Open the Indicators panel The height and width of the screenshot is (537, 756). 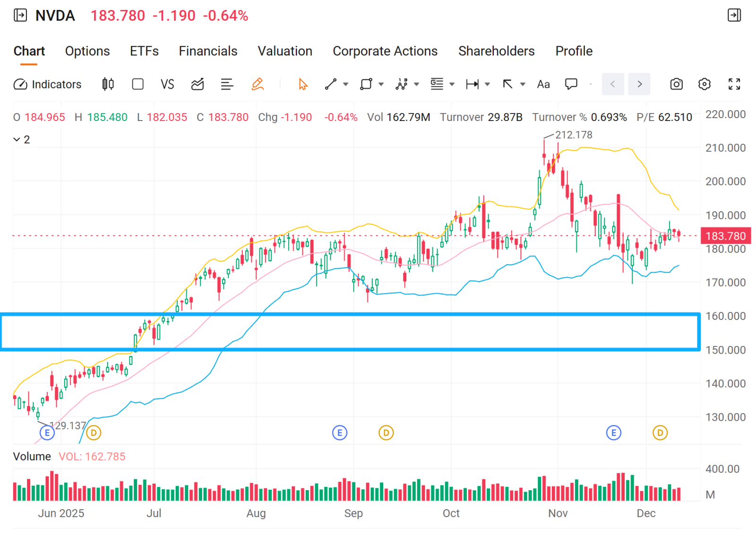point(47,84)
